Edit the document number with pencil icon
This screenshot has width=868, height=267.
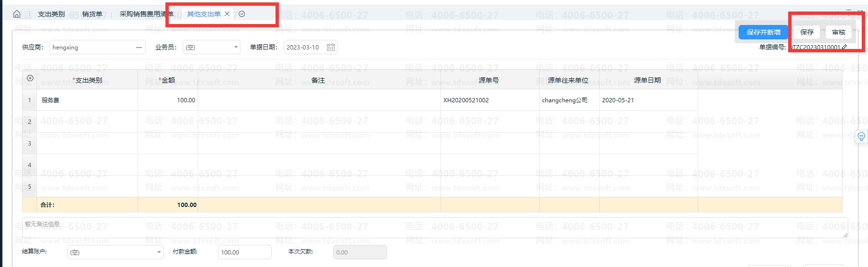click(x=844, y=47)
